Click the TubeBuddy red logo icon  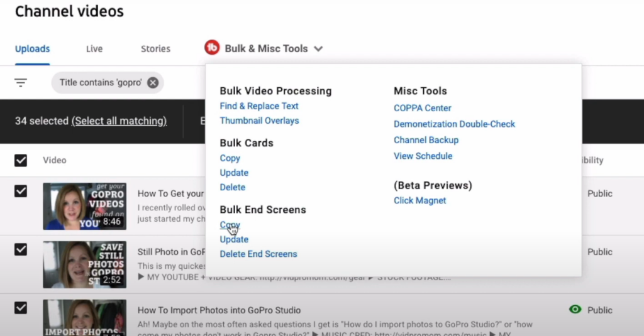[212, 48]
